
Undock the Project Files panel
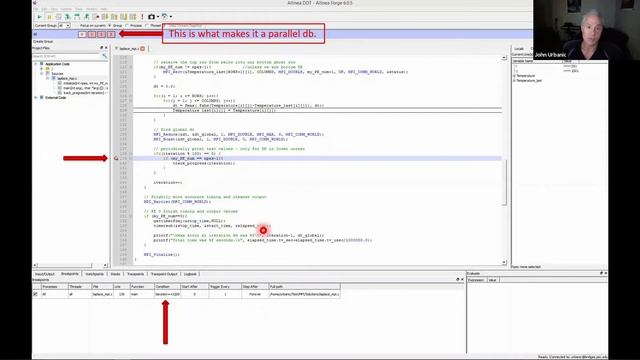tap(102, 48)
